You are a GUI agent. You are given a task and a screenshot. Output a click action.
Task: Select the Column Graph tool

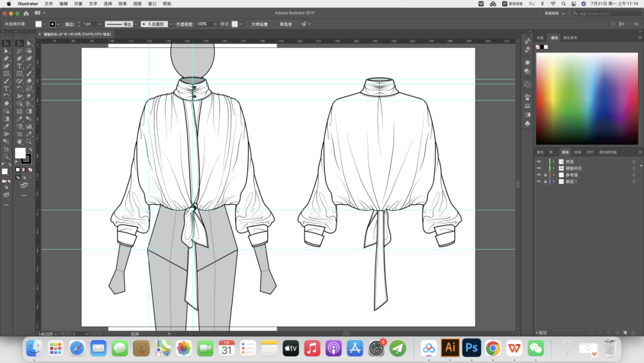coord(29,126)
